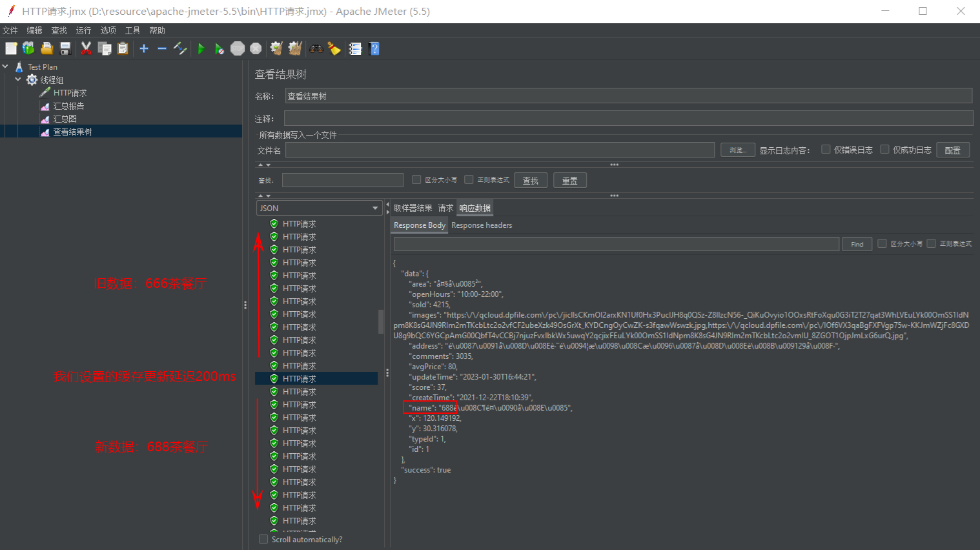Focus the response body Find text field
Screen dimensions: 980x550
tap(617, 244)
